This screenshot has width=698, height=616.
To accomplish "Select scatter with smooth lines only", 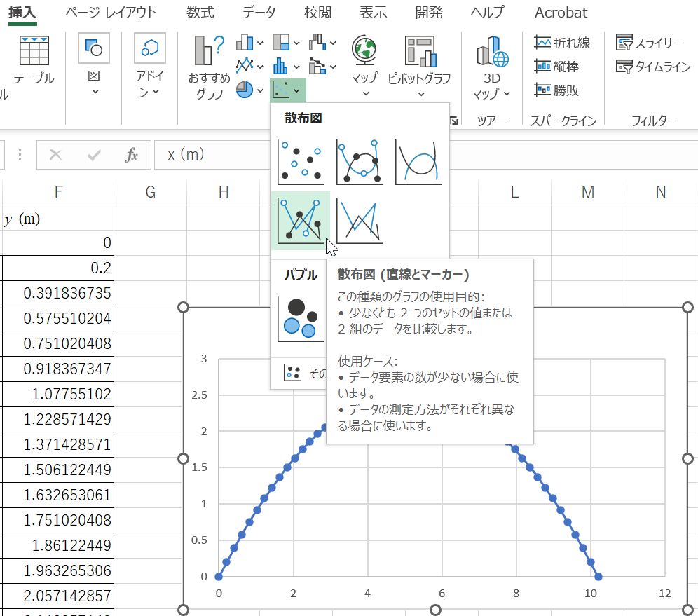I will click(418, 161).
